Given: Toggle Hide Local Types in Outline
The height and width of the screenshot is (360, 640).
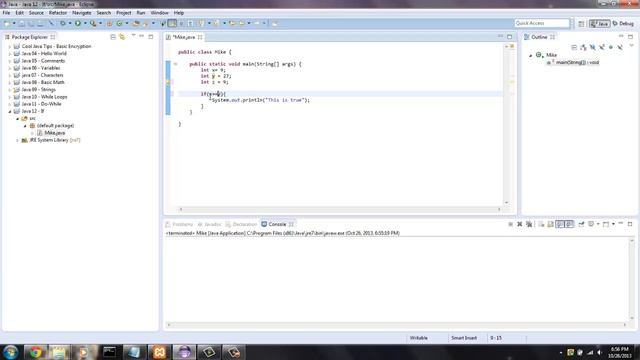Looking at the screenshot, I should tap(620, 47).
